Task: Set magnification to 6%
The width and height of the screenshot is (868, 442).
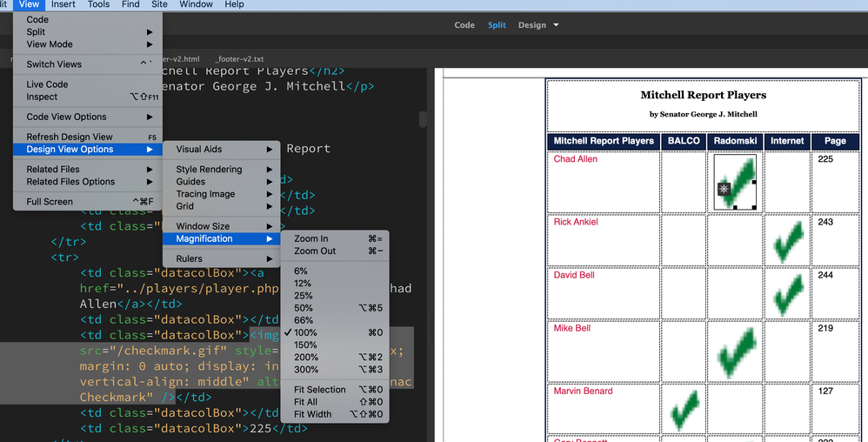Action: point(335,271)
